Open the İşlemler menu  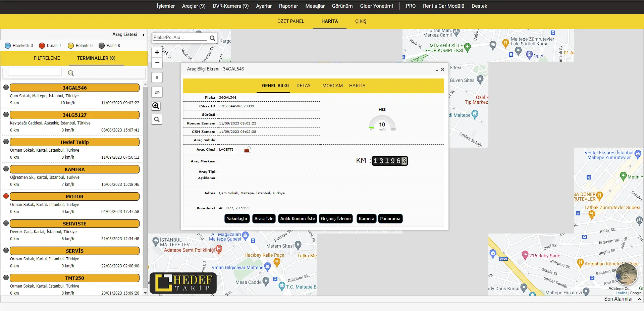[166, 6]
